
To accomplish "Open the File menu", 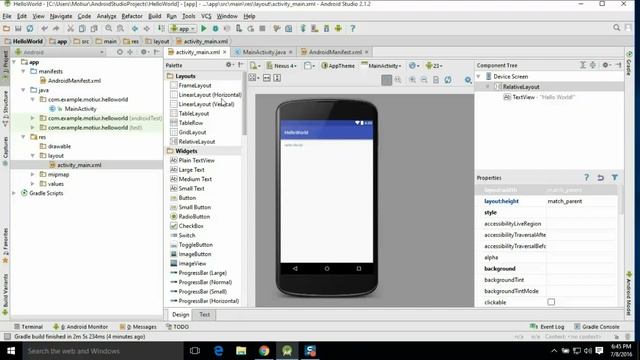I will [7, 16].
